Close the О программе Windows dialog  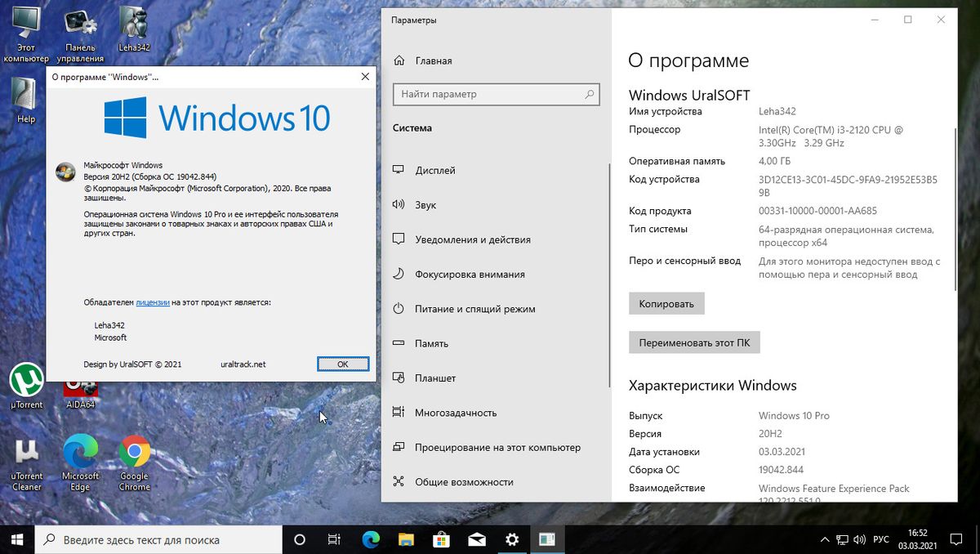[365, 77]
